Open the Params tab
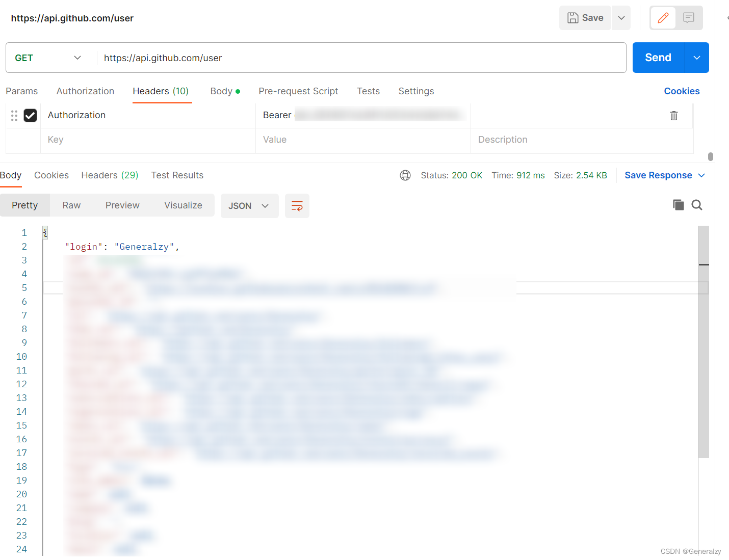The width and height of the screenshot is (729, 560). (x=22, y=91)
